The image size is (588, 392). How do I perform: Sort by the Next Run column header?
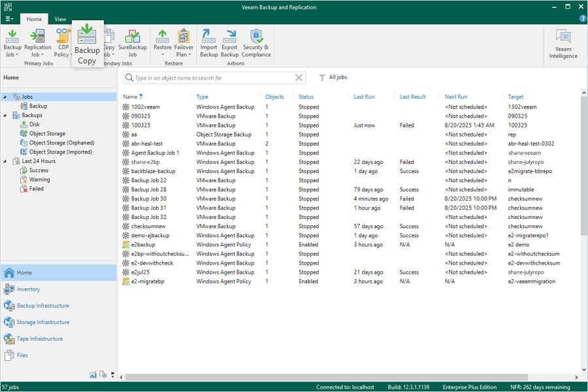(456, 97)
